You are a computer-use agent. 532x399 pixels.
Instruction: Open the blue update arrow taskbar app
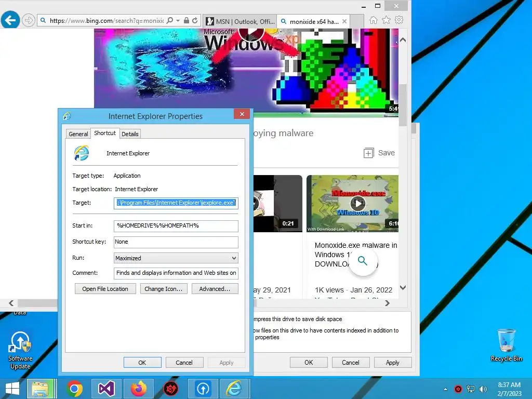(x=203, y=389)
